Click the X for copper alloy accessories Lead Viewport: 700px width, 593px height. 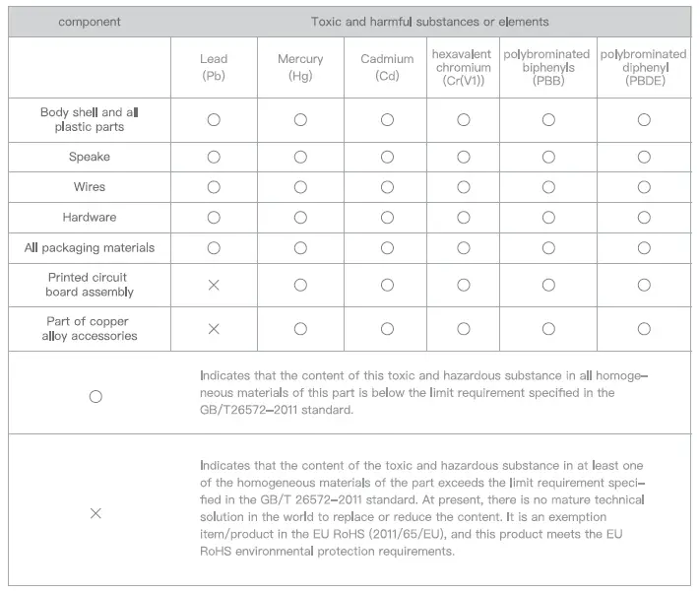214,329
